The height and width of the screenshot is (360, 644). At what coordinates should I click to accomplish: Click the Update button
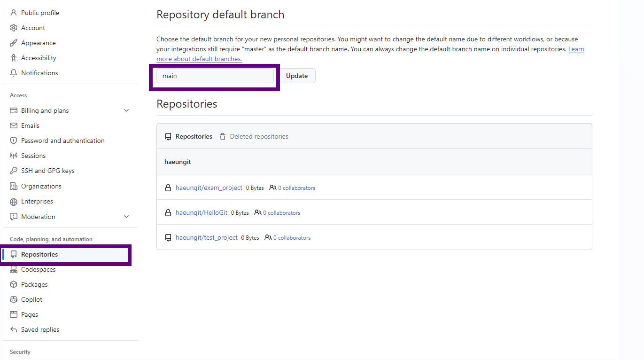coord(297,76)
